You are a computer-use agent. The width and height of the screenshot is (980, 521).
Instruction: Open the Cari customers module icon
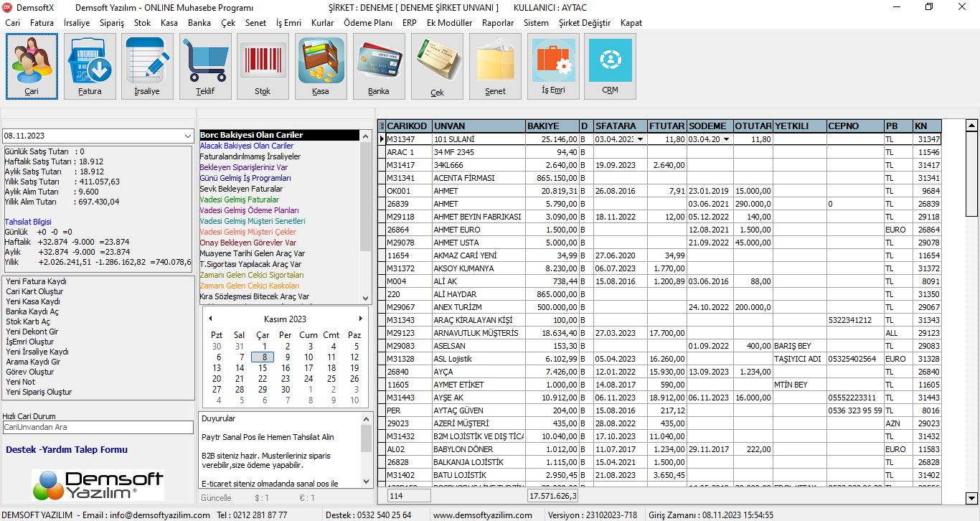(32, 66)
